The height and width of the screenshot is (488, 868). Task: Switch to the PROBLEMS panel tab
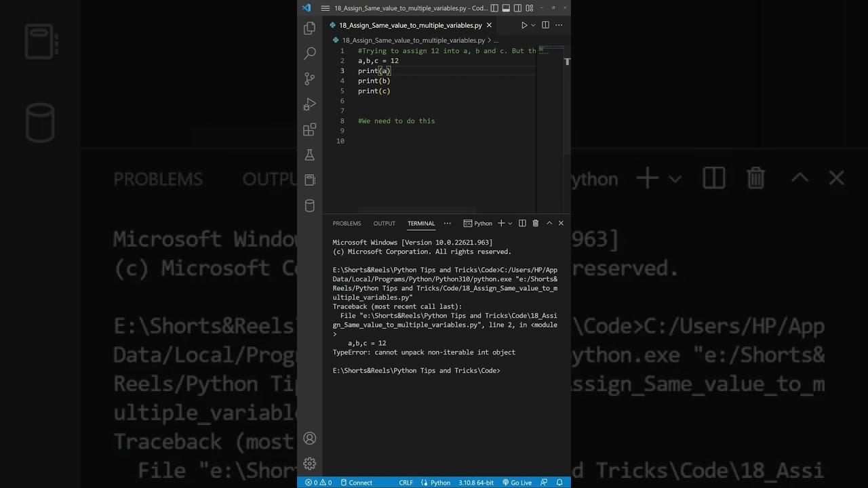[x=347, y=224]
